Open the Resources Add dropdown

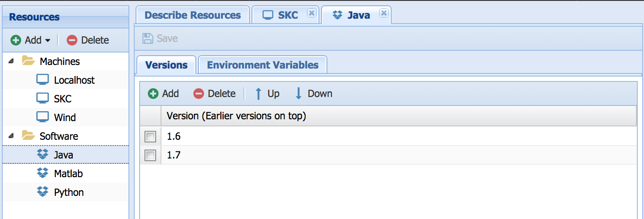coord(30,40)
